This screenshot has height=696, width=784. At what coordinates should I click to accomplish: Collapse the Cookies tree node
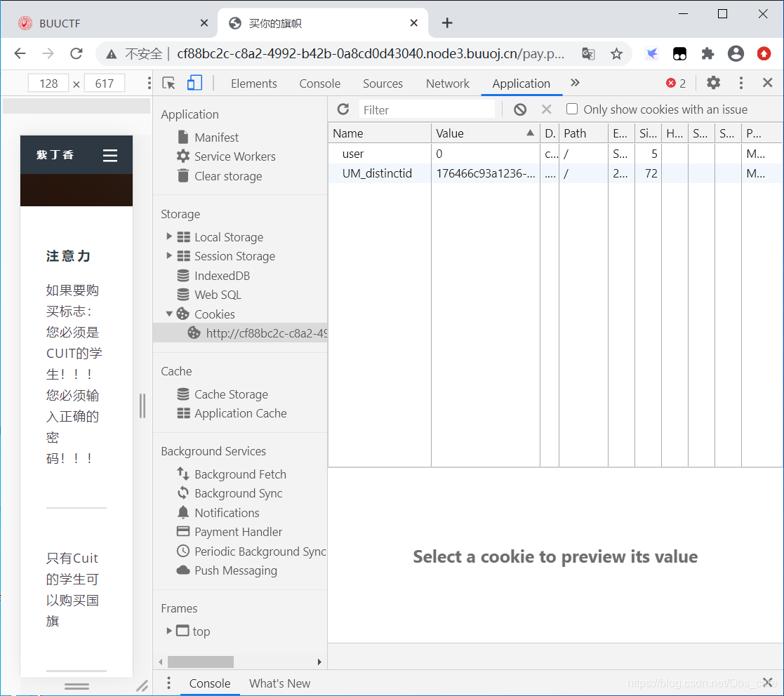pos(169,314)
